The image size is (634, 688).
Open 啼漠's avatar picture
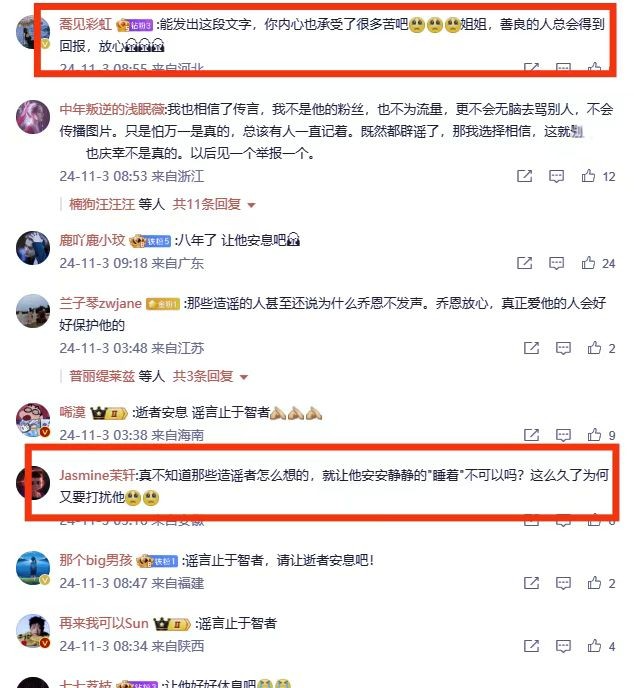tap(33, 420)
